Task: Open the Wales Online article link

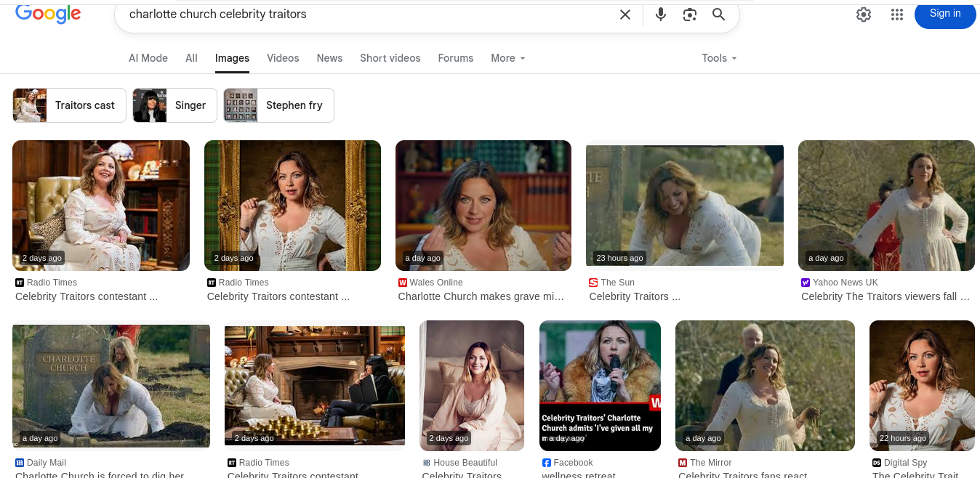Action: 481,296
